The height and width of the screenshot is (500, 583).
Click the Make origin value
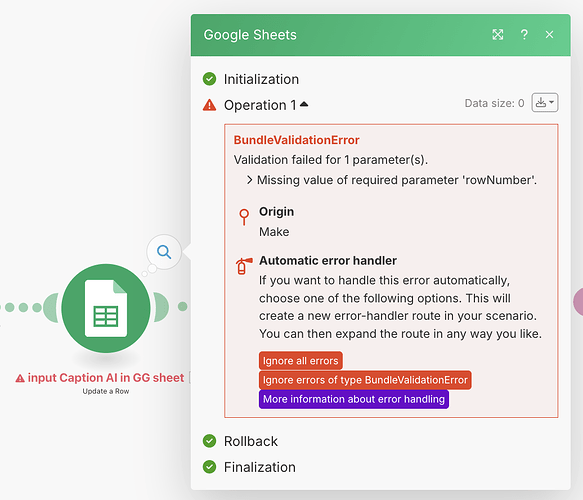coord(274,232)
